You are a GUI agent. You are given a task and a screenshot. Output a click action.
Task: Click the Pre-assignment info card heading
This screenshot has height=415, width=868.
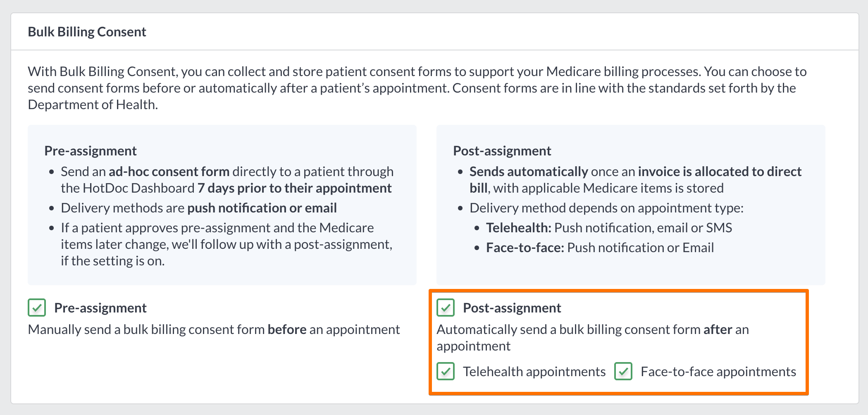(91, 151)
